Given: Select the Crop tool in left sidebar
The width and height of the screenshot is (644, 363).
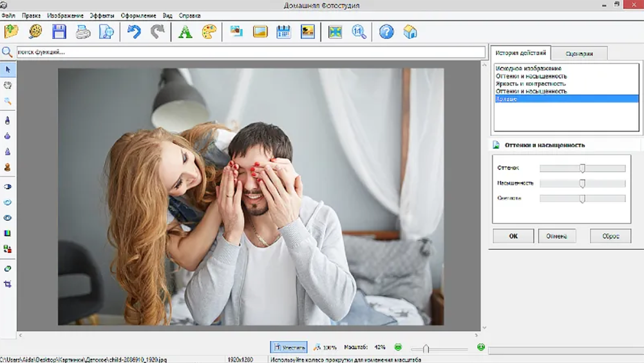Looking at the screenshot, I should 8,284.
